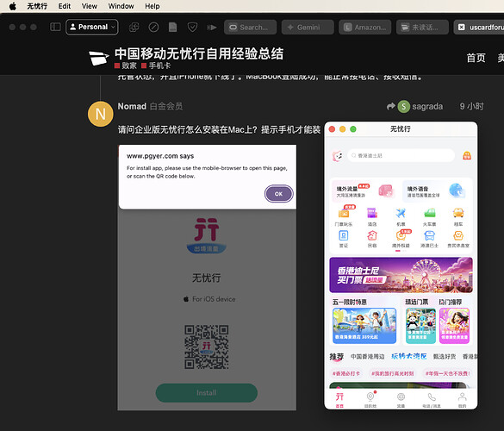Open the 流量 globe tab in bottom bar

pyautogui.click(x=401, y=400)
